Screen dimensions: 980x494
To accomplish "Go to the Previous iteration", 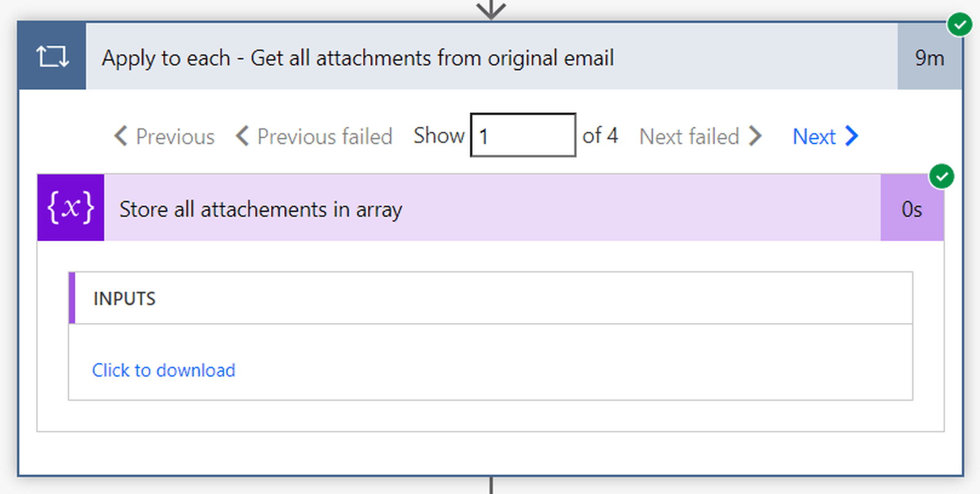I will (x=175, y=137).
